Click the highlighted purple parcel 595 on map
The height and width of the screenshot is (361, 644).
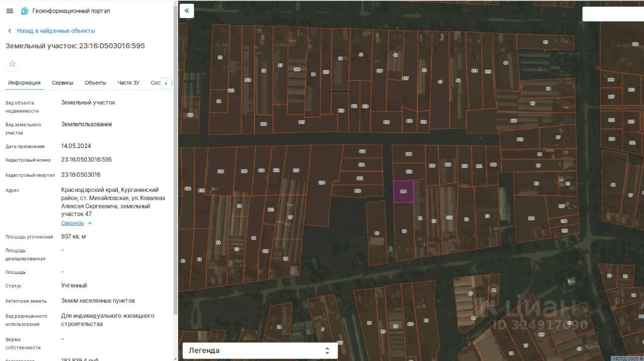[403, 191]
